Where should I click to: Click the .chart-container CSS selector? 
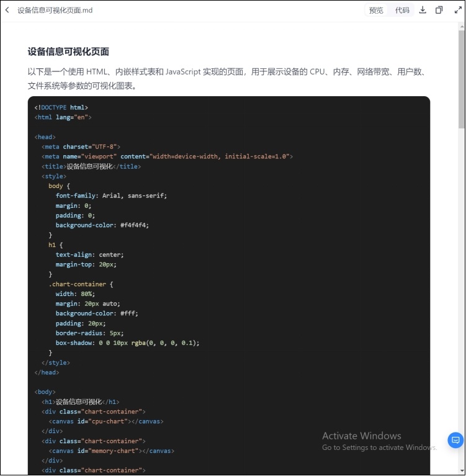(x=78, y=284)
